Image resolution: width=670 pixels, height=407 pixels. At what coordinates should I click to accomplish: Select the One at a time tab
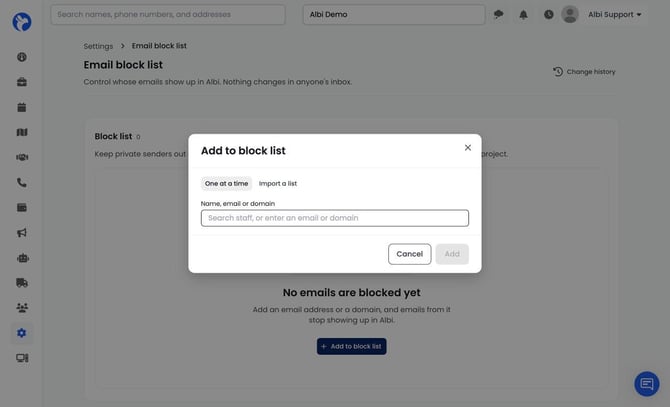coord(226,183)
